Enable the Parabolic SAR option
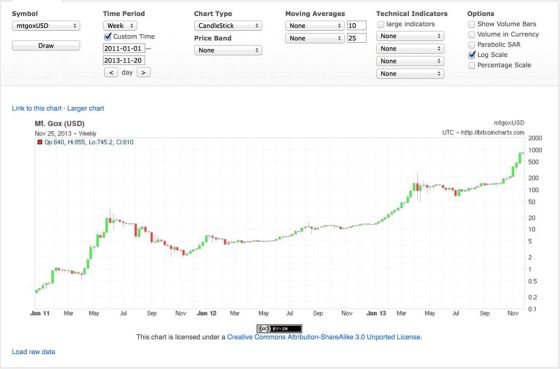Screen dimensions: 560x369 pos(471,45)
